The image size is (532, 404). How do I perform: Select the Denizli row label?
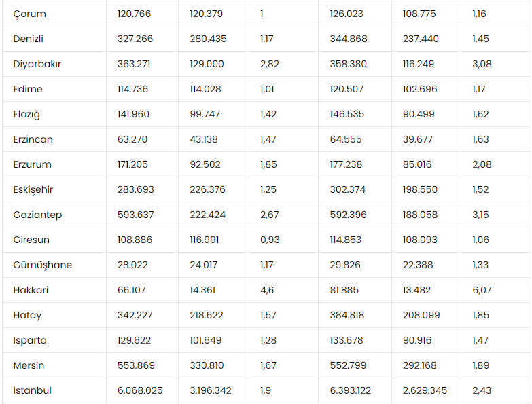coord(29,39)
